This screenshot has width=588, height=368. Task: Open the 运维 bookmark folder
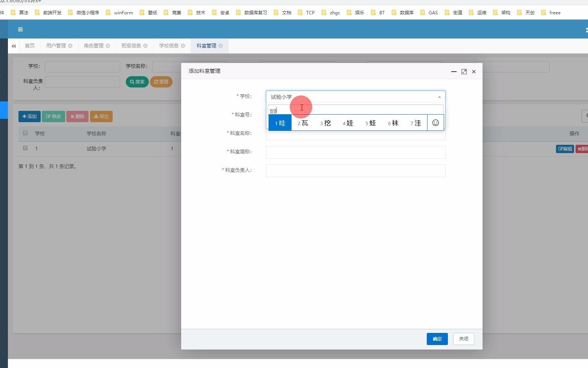coord(478,12)
